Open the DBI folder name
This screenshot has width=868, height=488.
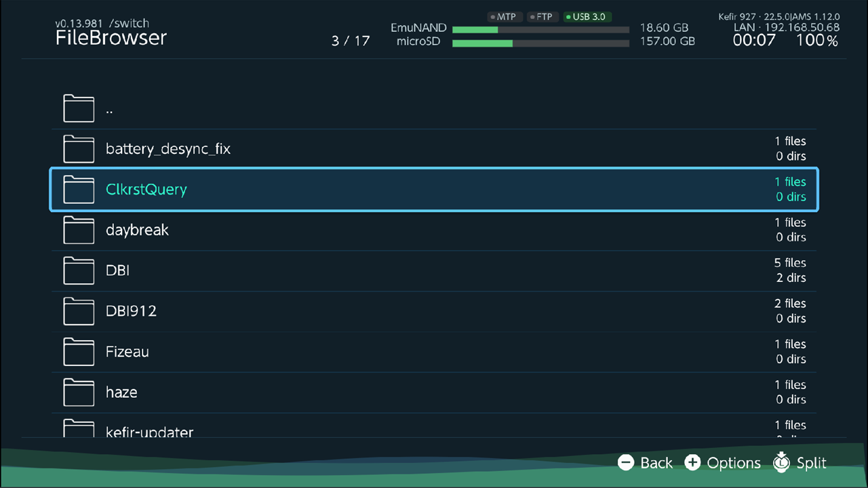pos(117,271)
